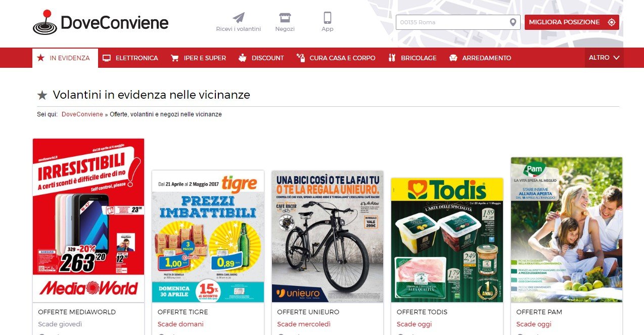Image resolution: width=644 pixels, height=335 pixels.
Task: Follow the DoveConviene breadcrumb link
Action: (x=82, y=114)
